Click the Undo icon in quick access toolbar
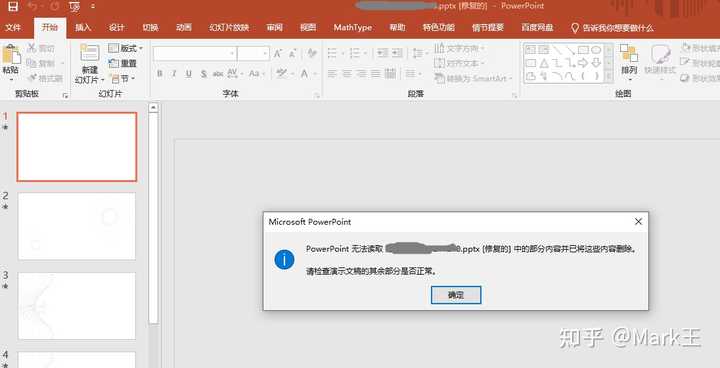The image size is (720, 368). pos(32,6)
